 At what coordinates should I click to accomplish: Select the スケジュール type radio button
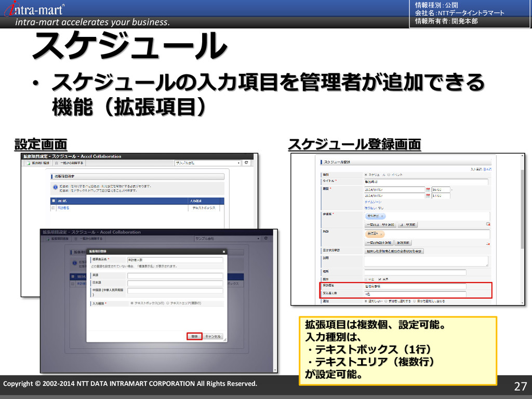tap(366, 175)
